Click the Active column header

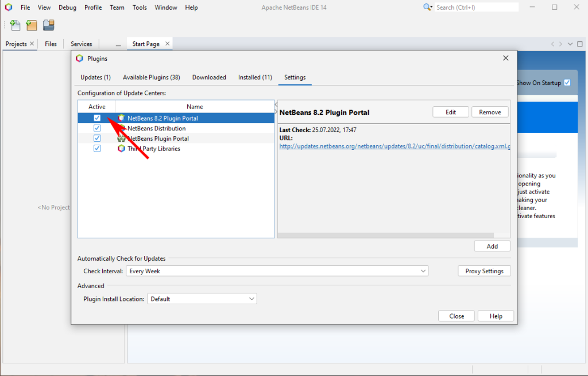[96, 106]
